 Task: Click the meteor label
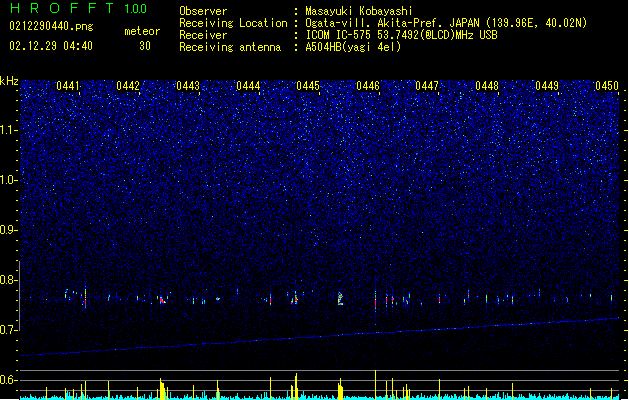(142, 31)
